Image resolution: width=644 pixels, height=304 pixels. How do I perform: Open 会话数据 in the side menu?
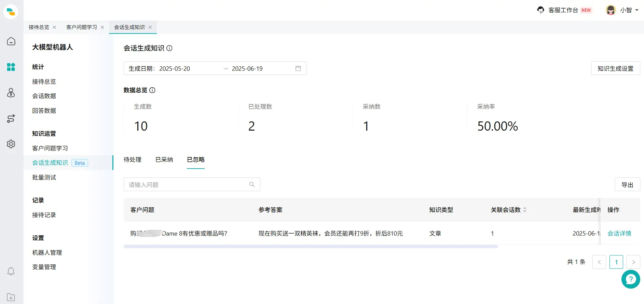pos(44,96)
